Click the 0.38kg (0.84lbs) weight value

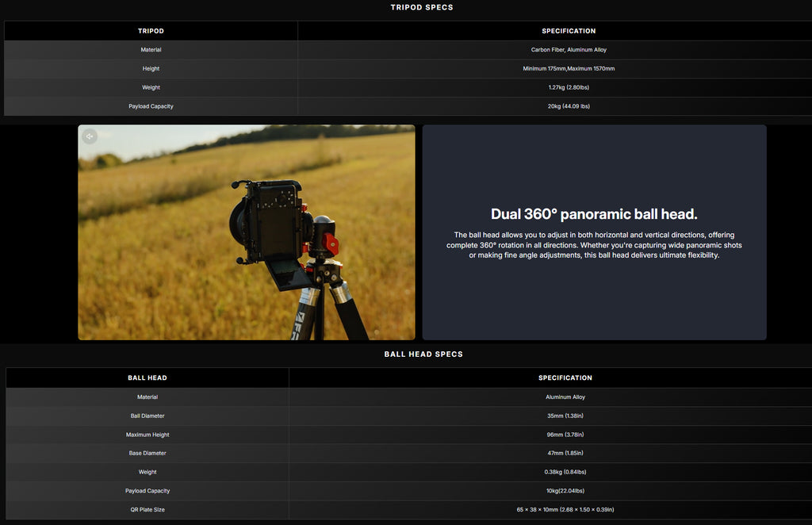(x=565, y=472)
